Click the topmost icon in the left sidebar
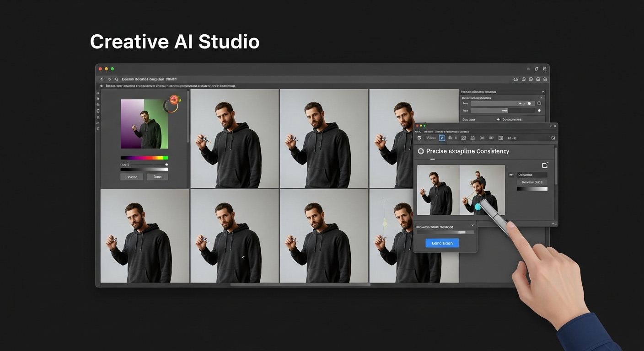 coord(98,93)
